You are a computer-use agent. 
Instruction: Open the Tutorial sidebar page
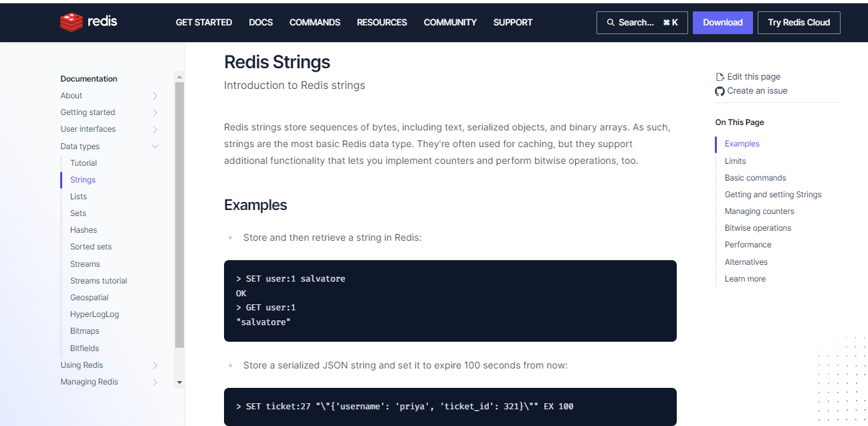coord(84,163)
